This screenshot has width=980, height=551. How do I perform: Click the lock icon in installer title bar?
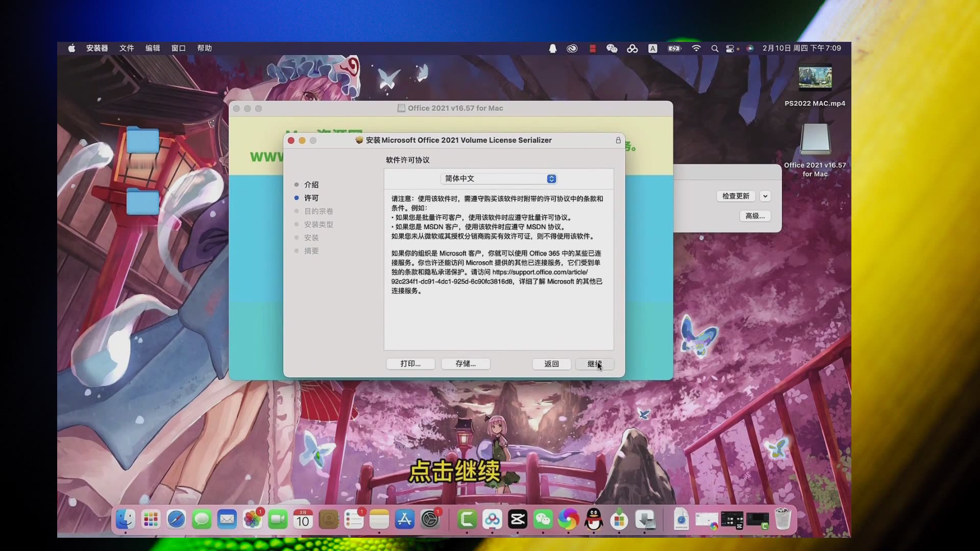tap(618, 140)
